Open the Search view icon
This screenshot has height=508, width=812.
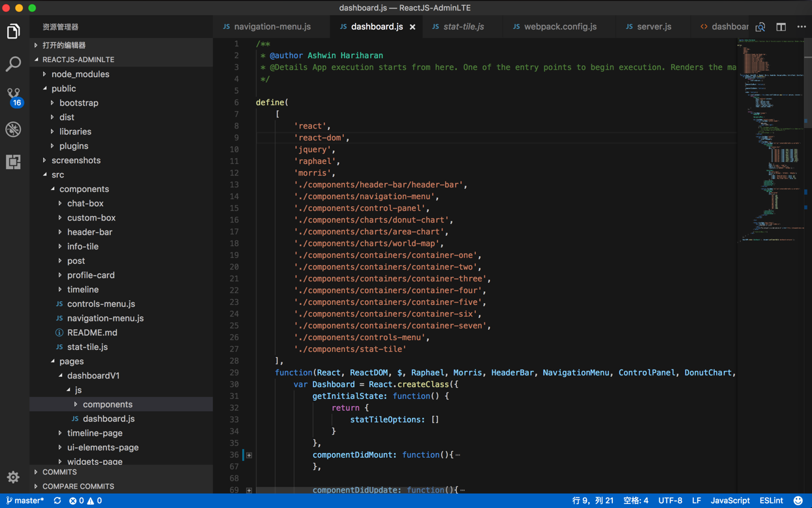(13, 64)
